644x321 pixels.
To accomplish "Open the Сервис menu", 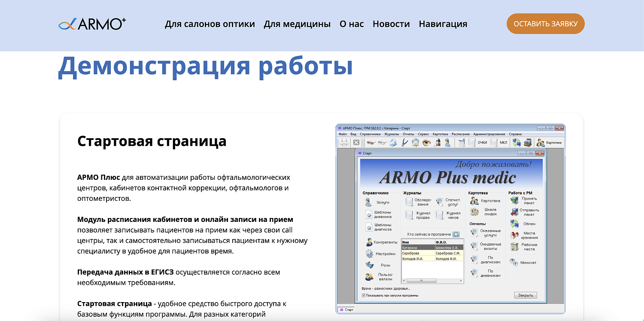I will 423,134.
